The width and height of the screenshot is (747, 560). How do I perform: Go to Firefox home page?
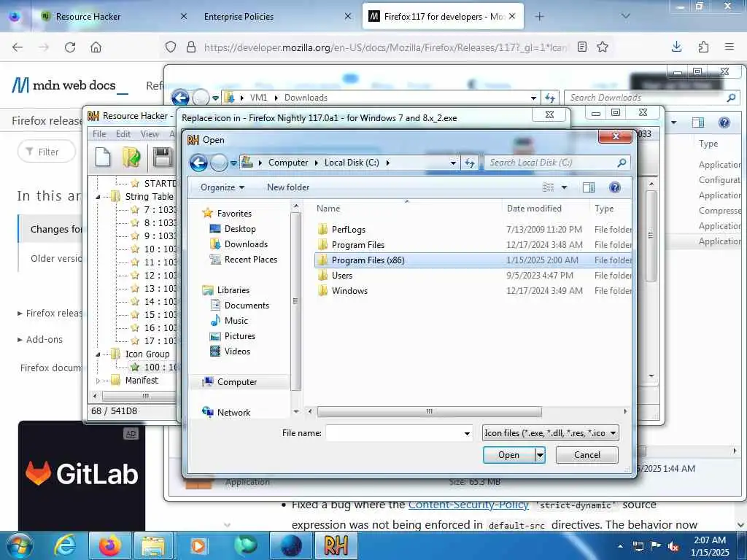96,47
